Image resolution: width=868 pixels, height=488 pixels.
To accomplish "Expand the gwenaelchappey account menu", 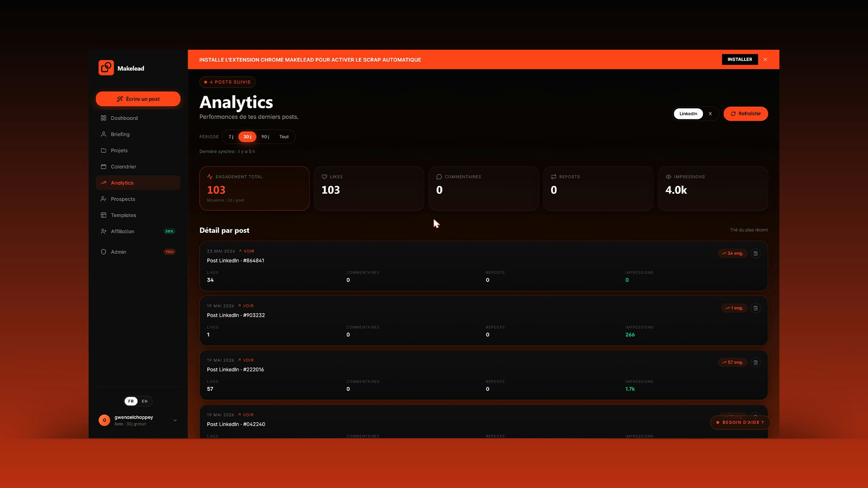I will pos(175,420).
